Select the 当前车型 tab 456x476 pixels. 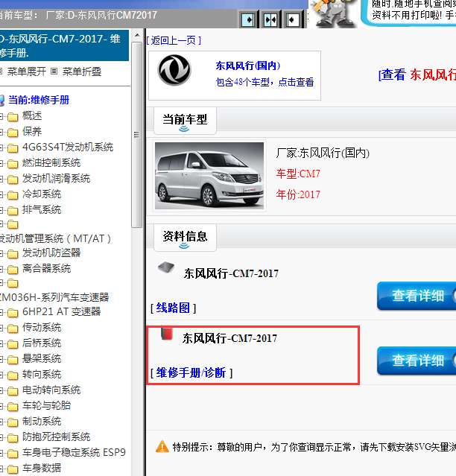tap(185, 121)
